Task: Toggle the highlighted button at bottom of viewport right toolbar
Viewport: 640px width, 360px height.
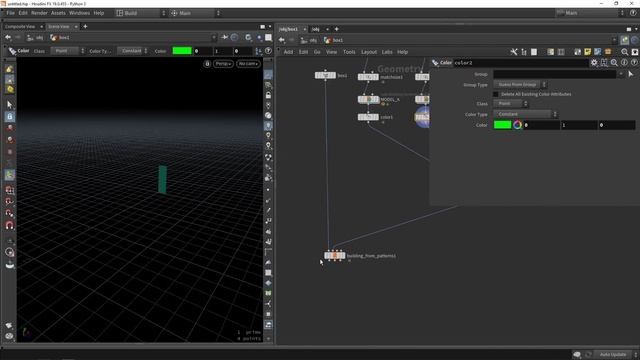Action: [x=268, y=325]
